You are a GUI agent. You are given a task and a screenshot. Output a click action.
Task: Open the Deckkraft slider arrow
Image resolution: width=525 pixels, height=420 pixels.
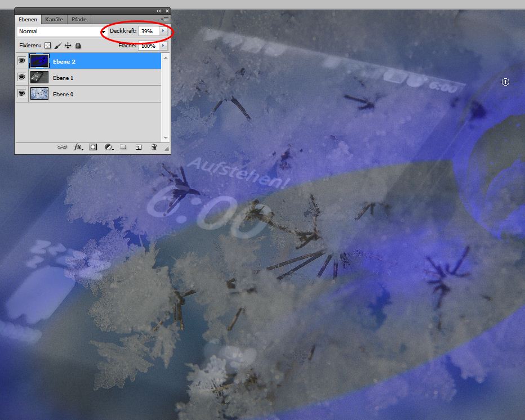(x=163, y=31)
